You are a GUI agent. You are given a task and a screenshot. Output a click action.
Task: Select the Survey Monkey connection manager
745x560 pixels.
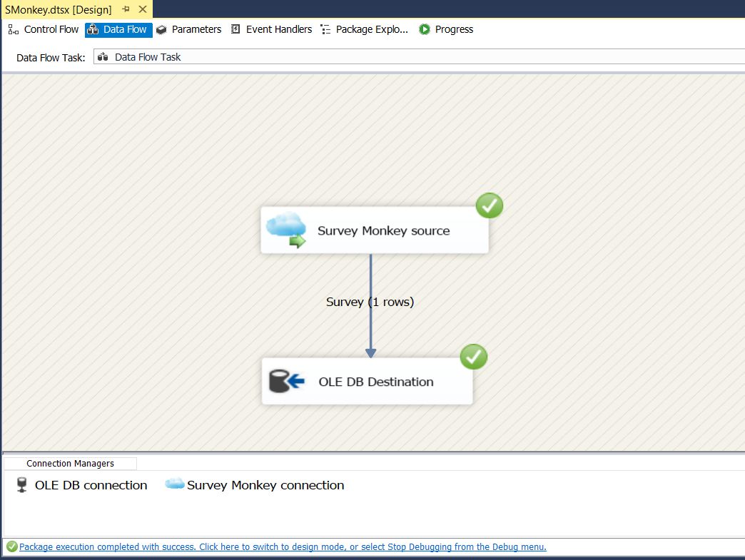tap(255, 485)
